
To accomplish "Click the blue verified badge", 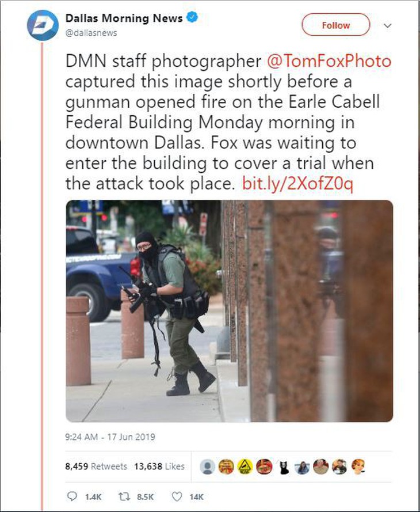I will coord(192,17).
